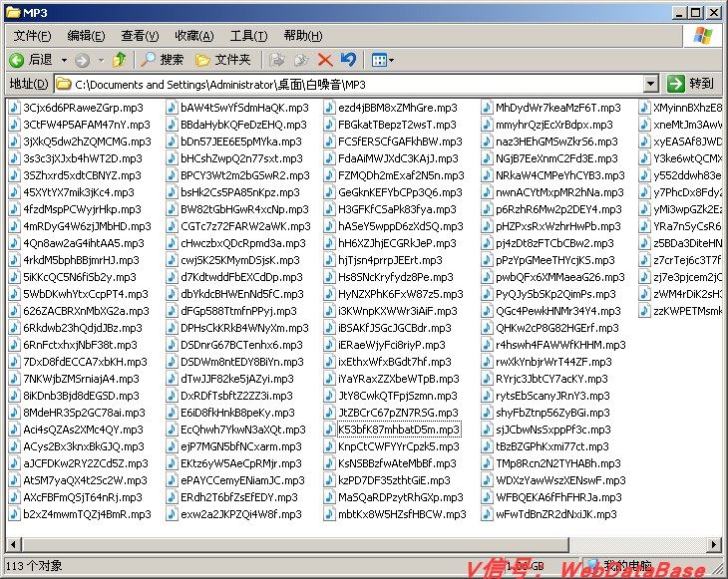Toggle the Folders (文件夹) pane button
The width and height of the screenshot is (728, 579).
click(222, 60)
